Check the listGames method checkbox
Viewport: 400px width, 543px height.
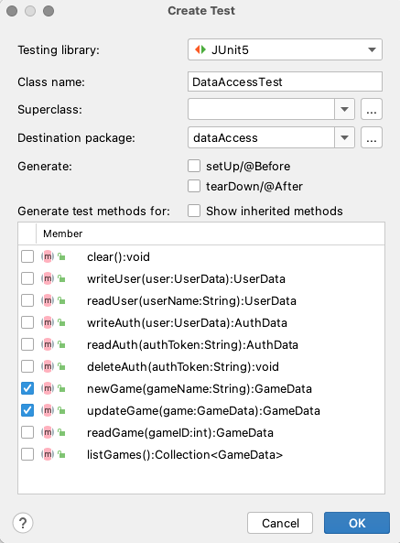tap(27, 454)
